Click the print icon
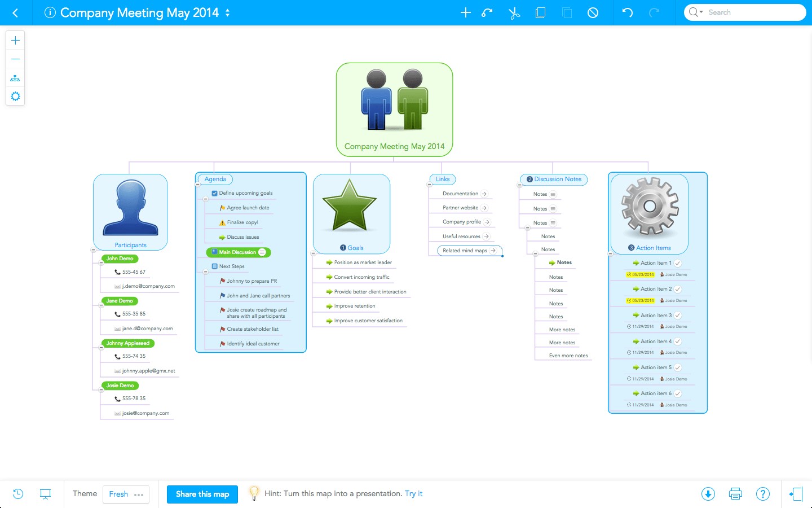Viewport: 812px width, 508px height. coord(735,494)
